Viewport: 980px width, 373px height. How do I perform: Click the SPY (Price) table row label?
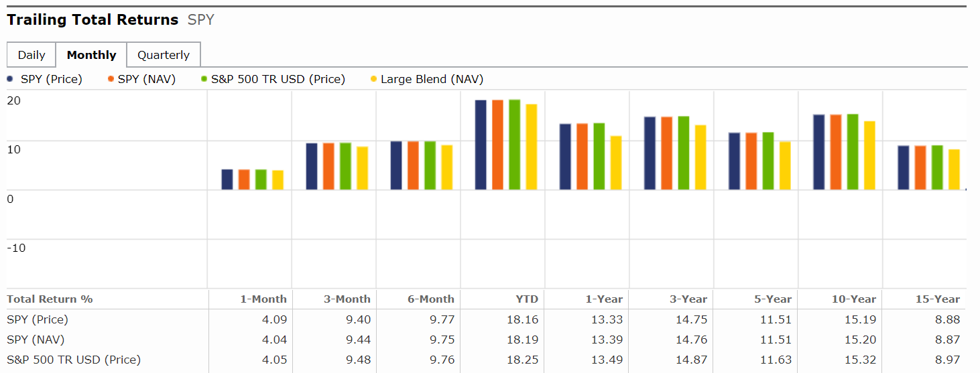tap(38, 319)
